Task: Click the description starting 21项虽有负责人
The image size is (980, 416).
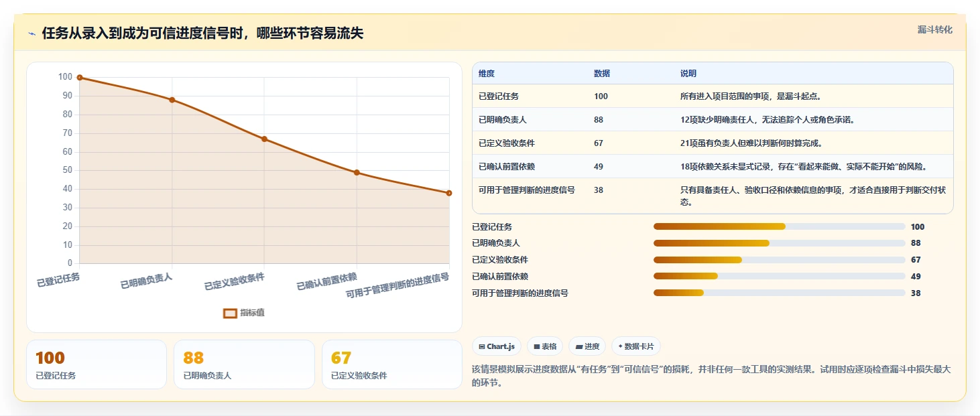Action: tap(751, 143)
